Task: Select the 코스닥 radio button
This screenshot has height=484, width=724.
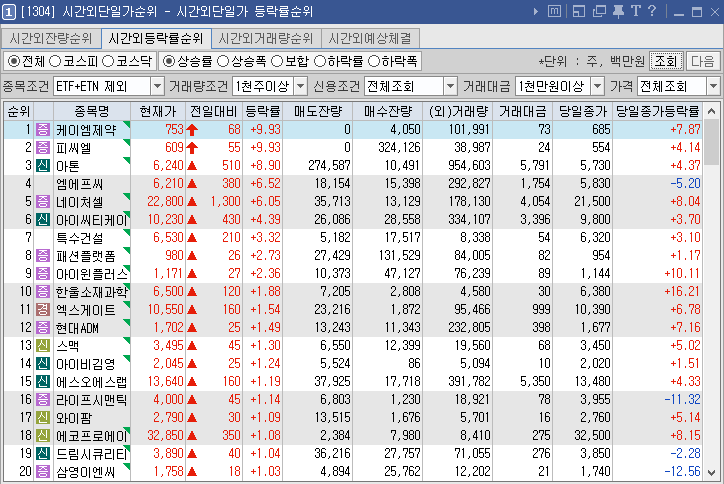Action: 108,61
